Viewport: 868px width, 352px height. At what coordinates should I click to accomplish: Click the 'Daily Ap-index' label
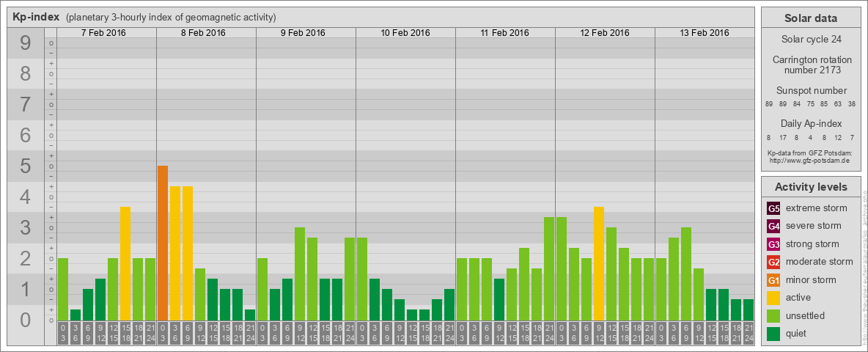[812, 123]
